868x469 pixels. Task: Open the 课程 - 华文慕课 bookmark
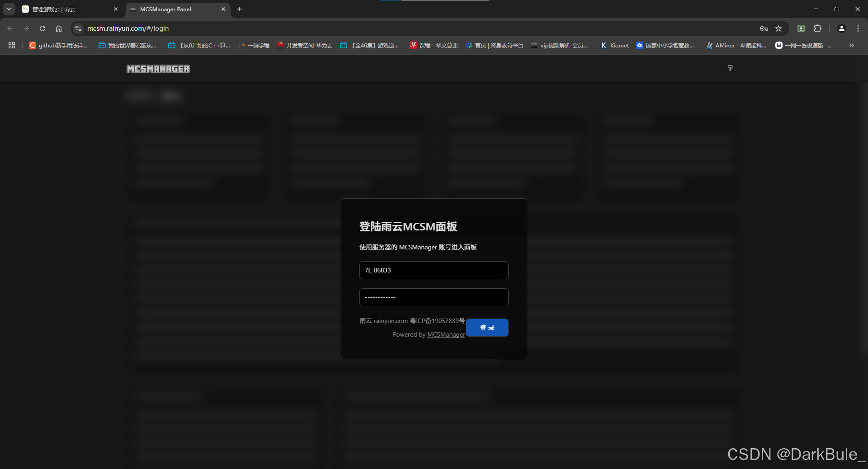434,45
